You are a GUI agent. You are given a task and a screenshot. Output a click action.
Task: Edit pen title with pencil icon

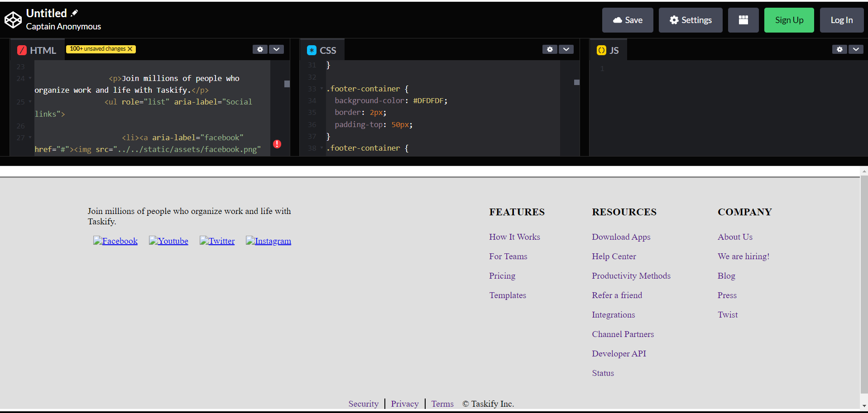click(x=75, y=13)
